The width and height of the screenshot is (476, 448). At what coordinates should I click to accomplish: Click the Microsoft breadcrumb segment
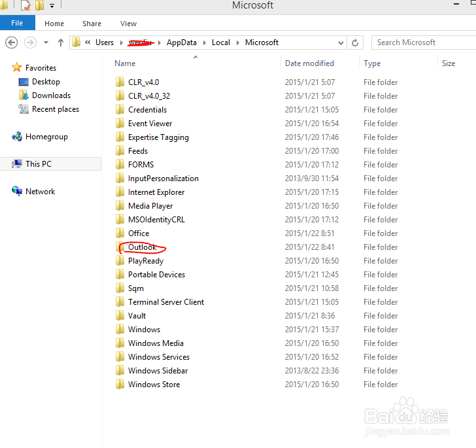point(262,43)
